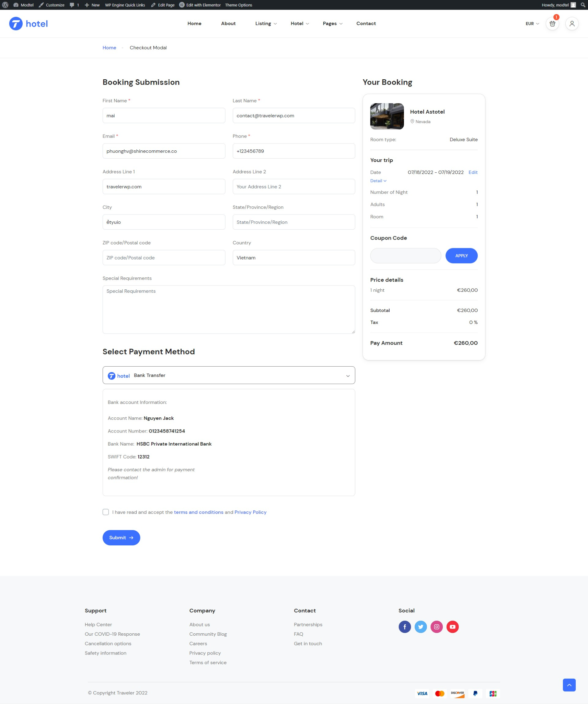Click the Hotel Astotel title
The width and height of the screenshot is (588, 704).
427,112
